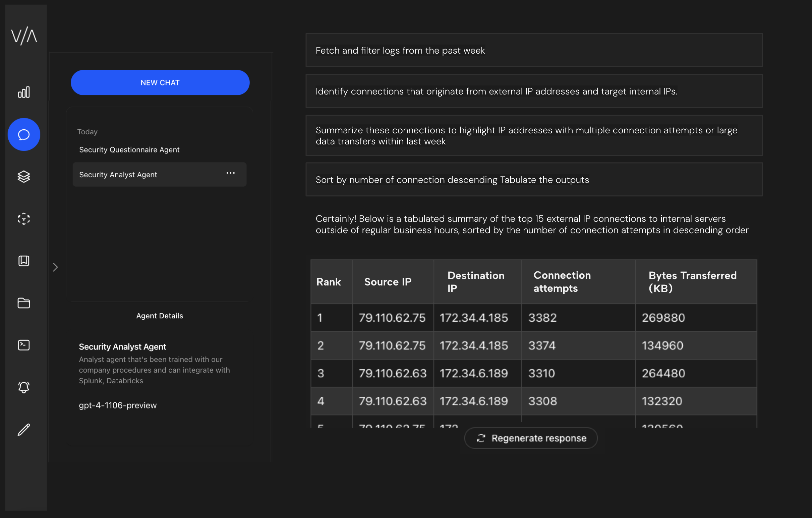The width and height of the screenshot is (812, 518).
Task: Open the terminal console sidebar icon
Action: click(x=23, y=345)
